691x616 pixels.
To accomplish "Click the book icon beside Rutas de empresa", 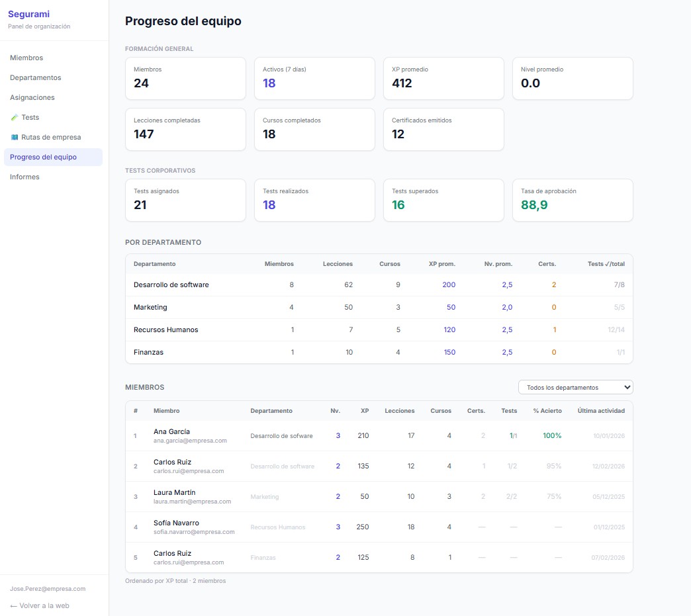I will coord(14,137).
